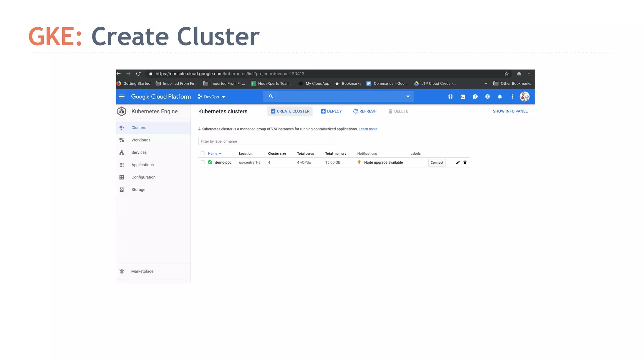
Task: Reload the page in the browser
Action: coord(138,74)
